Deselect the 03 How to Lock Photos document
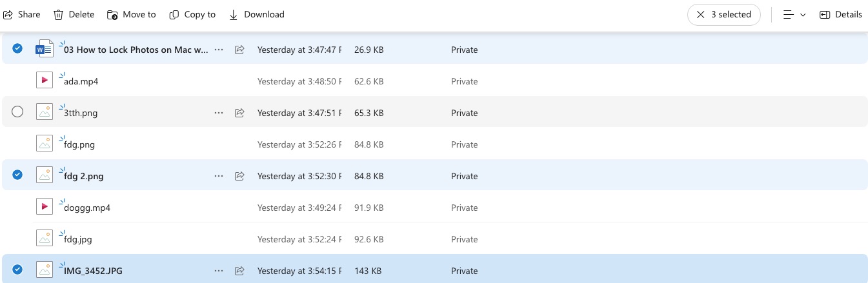Image resolution: width=868 pixels, height=283 pixels. [x=17, y=48]
